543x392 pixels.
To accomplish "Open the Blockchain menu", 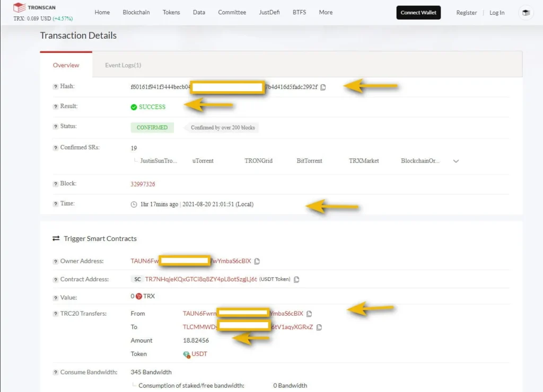I will [x=136, y=13].
